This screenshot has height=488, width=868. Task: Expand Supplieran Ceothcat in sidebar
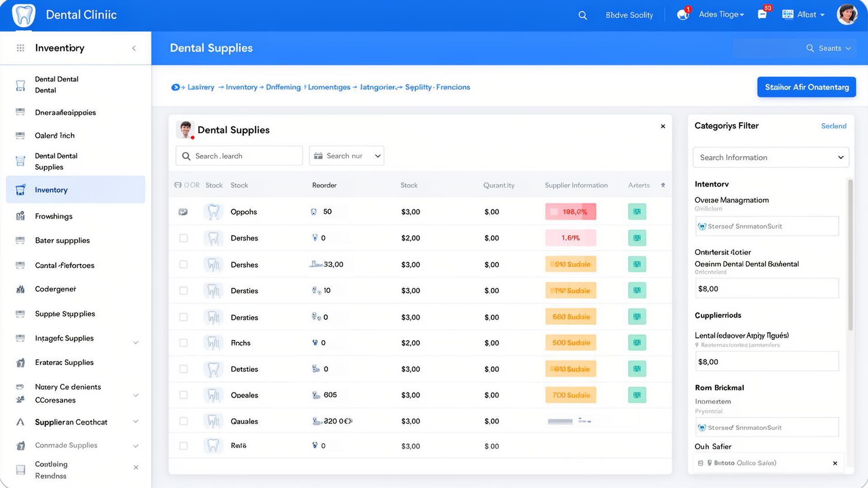(136, 422)
